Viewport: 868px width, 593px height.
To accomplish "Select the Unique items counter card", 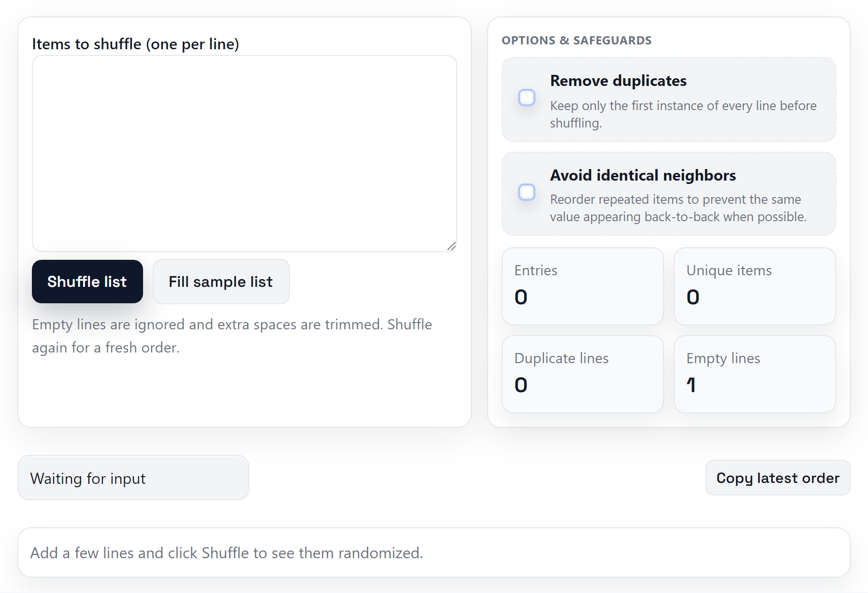I will [754, 286].
